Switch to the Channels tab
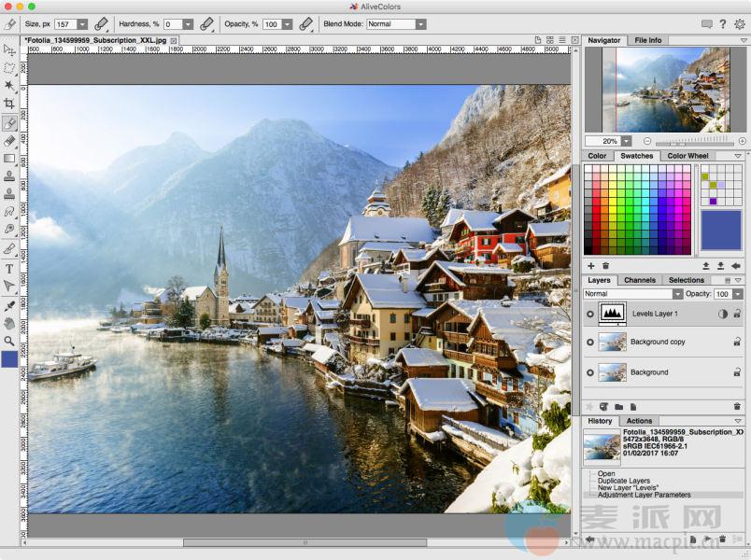The width and height of the screenshot is (751, 560). pos(640,280)
